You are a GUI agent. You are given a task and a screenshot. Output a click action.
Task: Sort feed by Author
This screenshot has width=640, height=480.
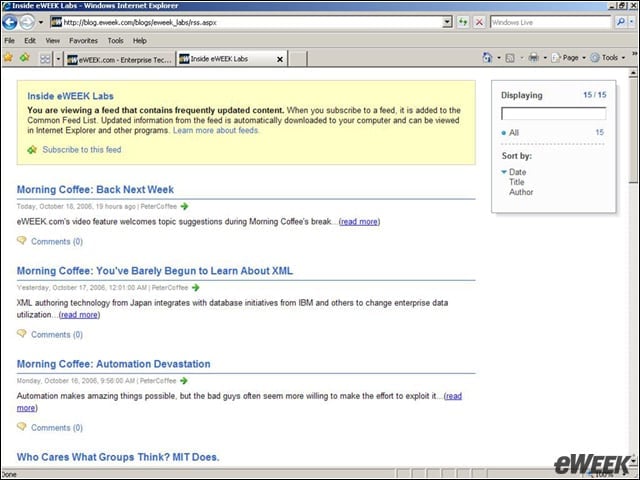coord(521,192)
